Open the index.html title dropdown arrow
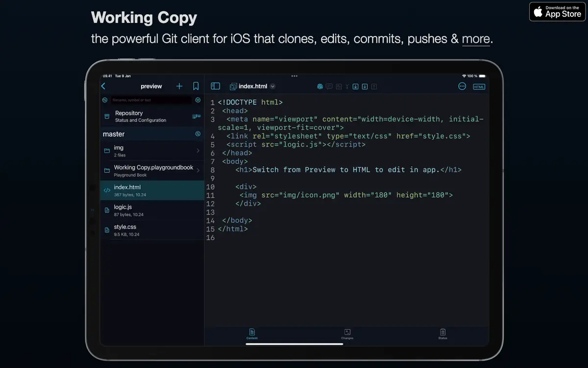The width and height of the screenshot is (588, 368). coord(272,86)
